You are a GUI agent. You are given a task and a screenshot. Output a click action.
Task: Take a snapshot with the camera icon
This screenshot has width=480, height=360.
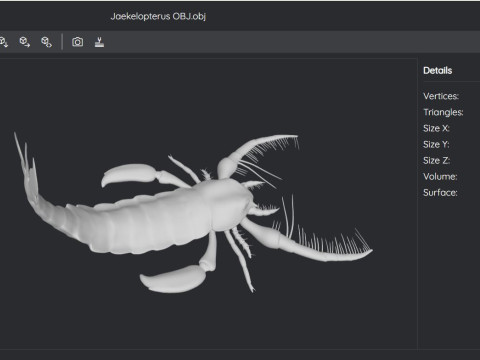pos(77,42)
